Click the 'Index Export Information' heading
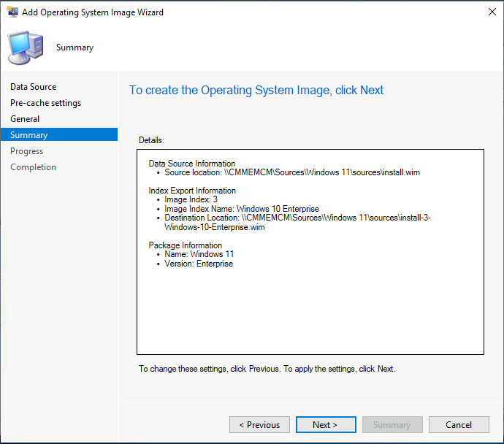The width and height of the screenshot is (504, 444). (192, 191)
